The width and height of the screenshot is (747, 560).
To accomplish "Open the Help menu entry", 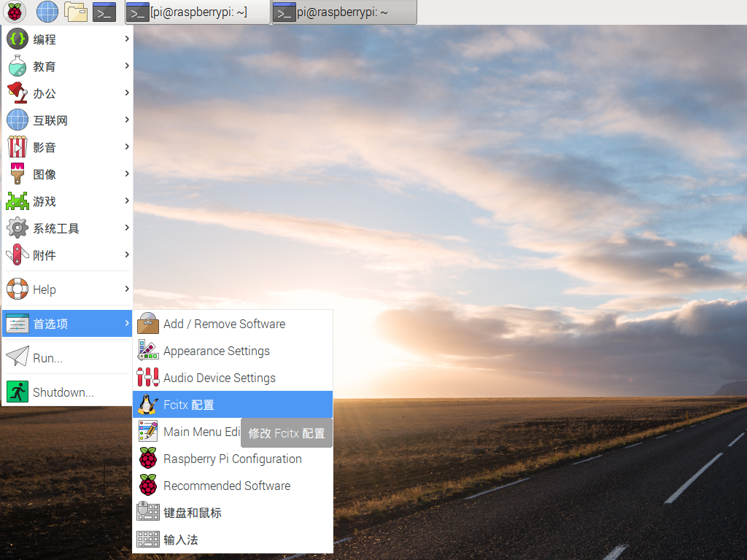I will (67, 289).
